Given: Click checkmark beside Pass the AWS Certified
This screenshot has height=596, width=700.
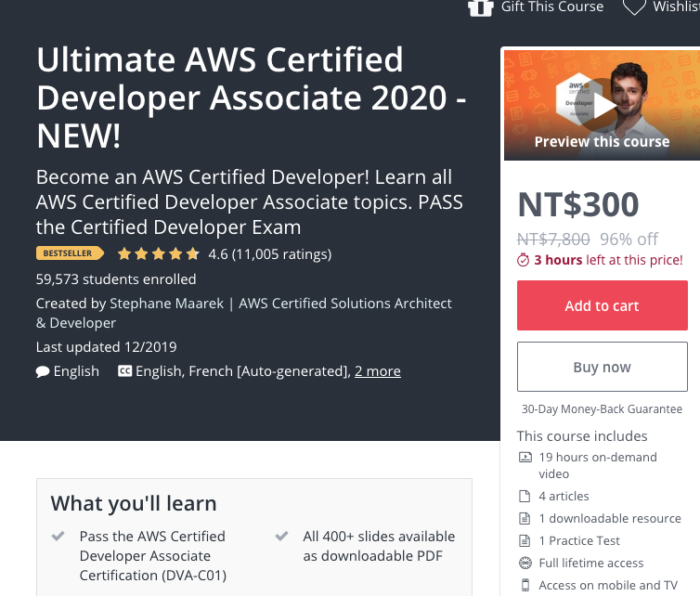Looking at the screenshot, I should click(58, 536).
